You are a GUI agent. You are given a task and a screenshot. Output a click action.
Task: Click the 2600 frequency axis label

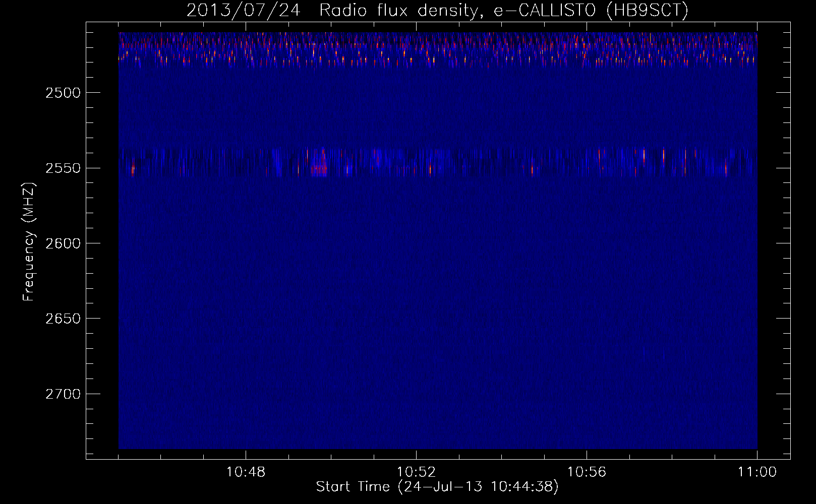tap(63, 243)
